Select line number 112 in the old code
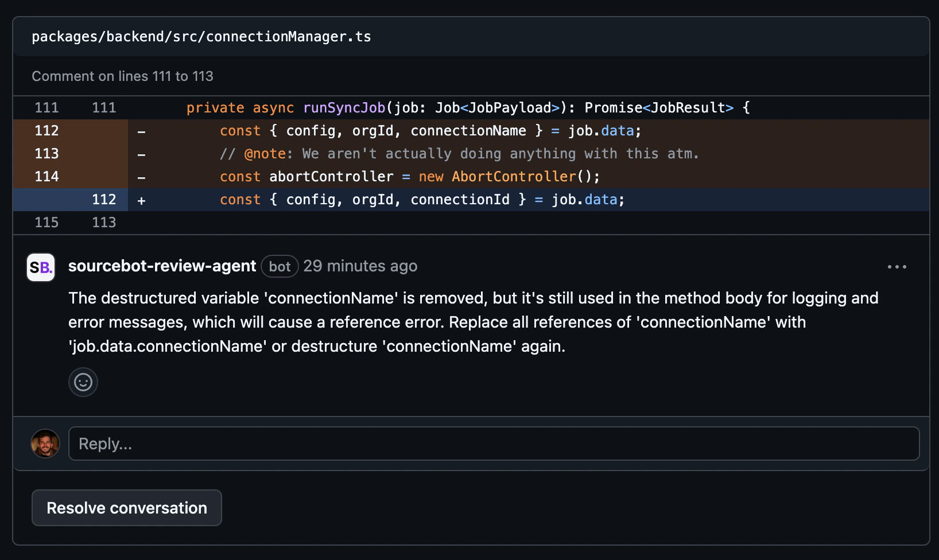Screen dimensions: 939x560 click(47, 131)
